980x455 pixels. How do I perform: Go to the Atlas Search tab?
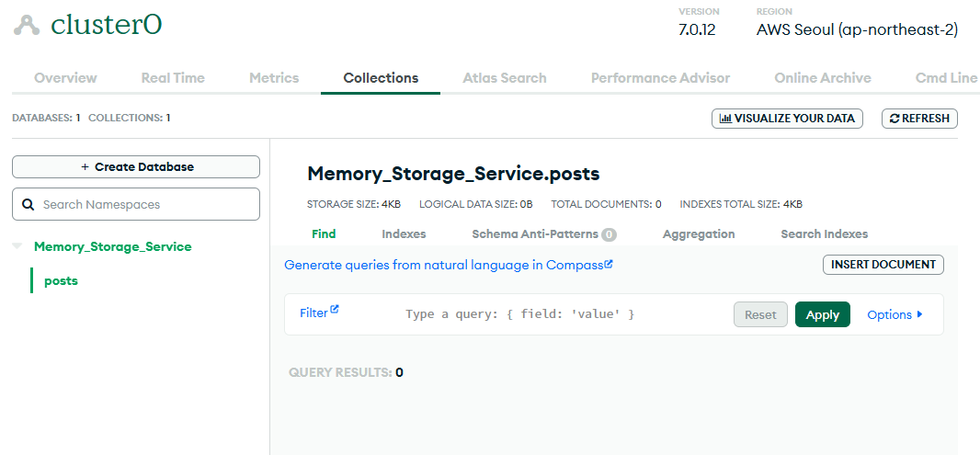[x=505, y=78]
